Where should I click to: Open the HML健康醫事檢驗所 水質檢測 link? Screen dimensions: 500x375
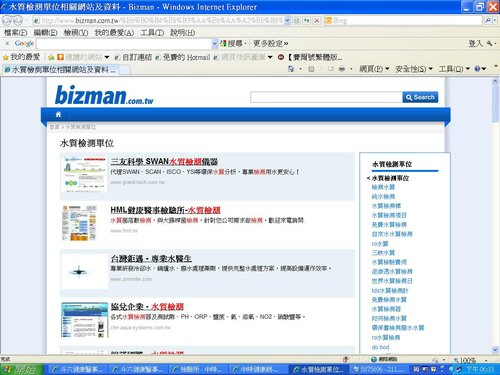[x=165, y=210]
